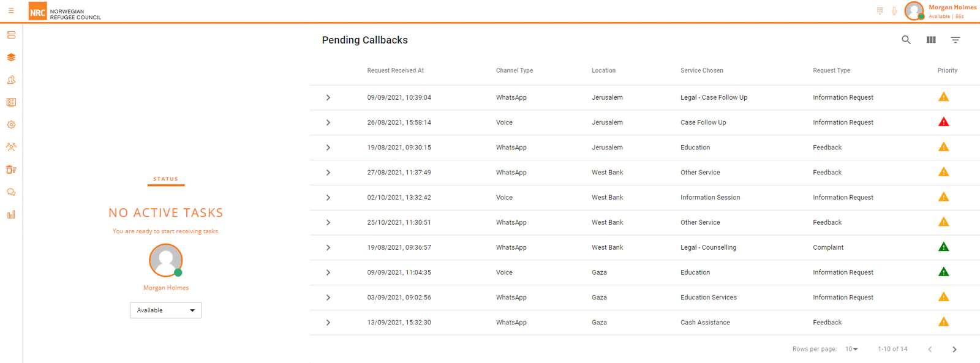Expand the Cash Assistance callback row

(328, 323)
